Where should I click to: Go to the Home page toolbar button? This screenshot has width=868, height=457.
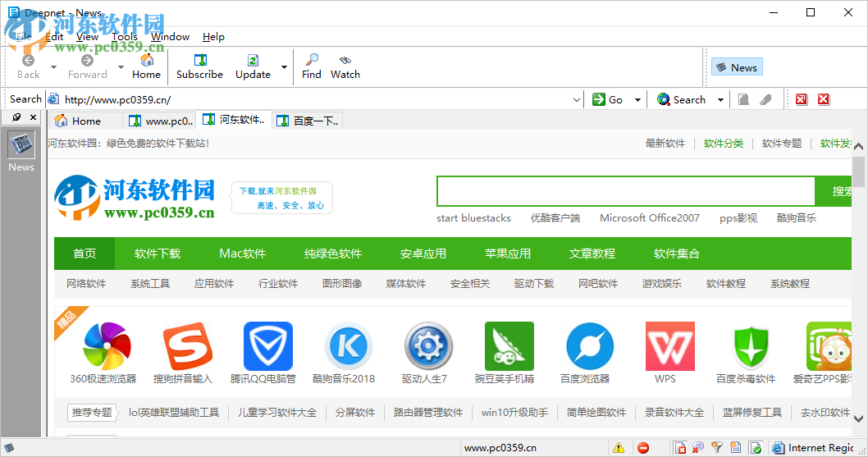click(146, 66)
